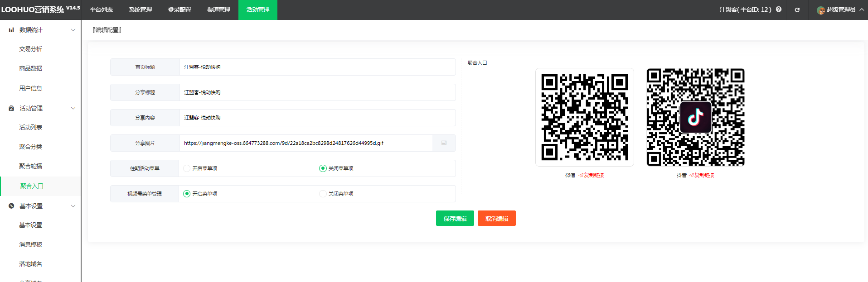
Task: Click the 活动管理 sidebar bag icon
Action: (x=11, y=108)
